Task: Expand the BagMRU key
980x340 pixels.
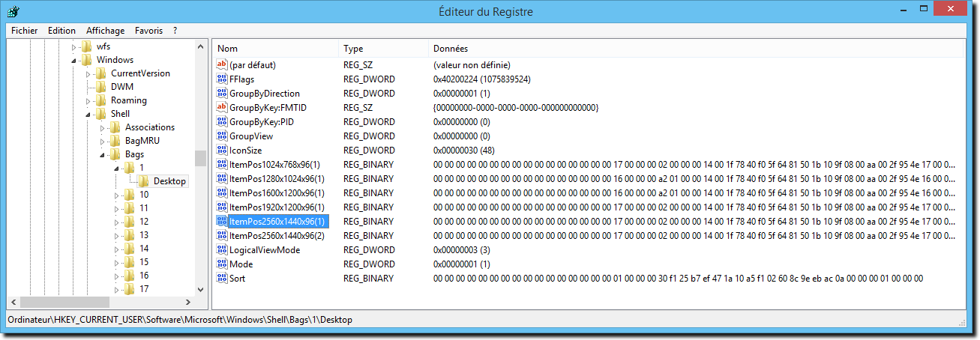Action: (x=103, y=142)
